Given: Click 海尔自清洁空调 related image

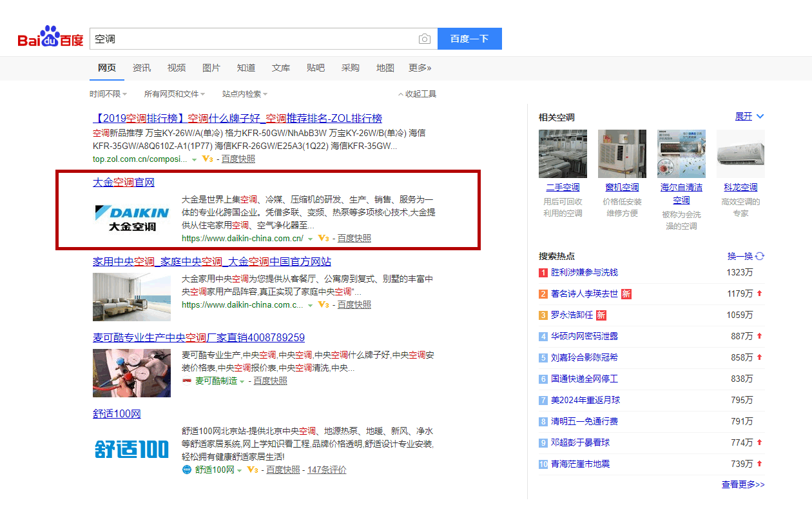Looking at the screenshot, I should coord(681,154).
